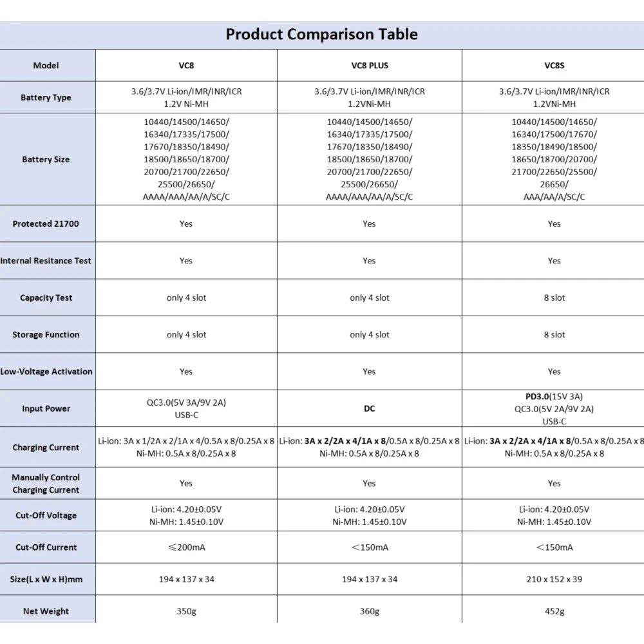Click the Battery Type row label
The width and height of the screenshot is (644, 644).
(46, 97)
